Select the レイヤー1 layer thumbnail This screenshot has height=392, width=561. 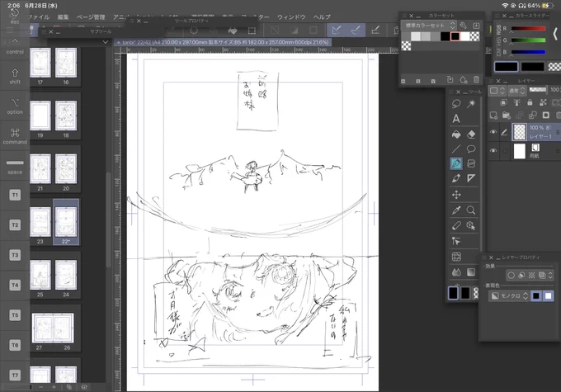point(520,132)
